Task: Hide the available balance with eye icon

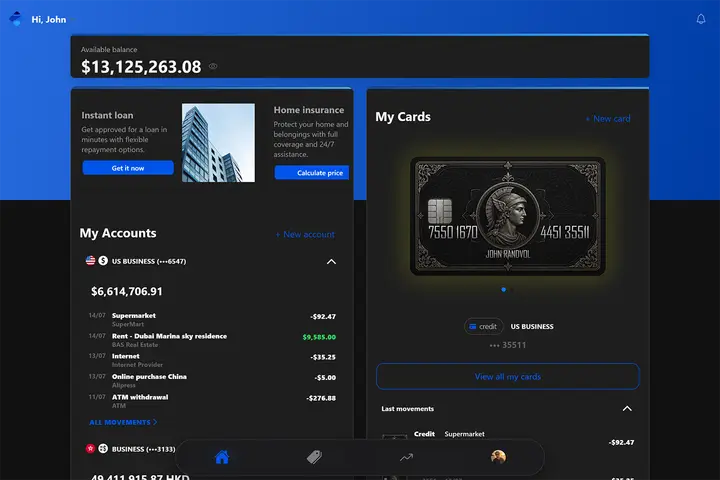Action: (x=213, y=66)
